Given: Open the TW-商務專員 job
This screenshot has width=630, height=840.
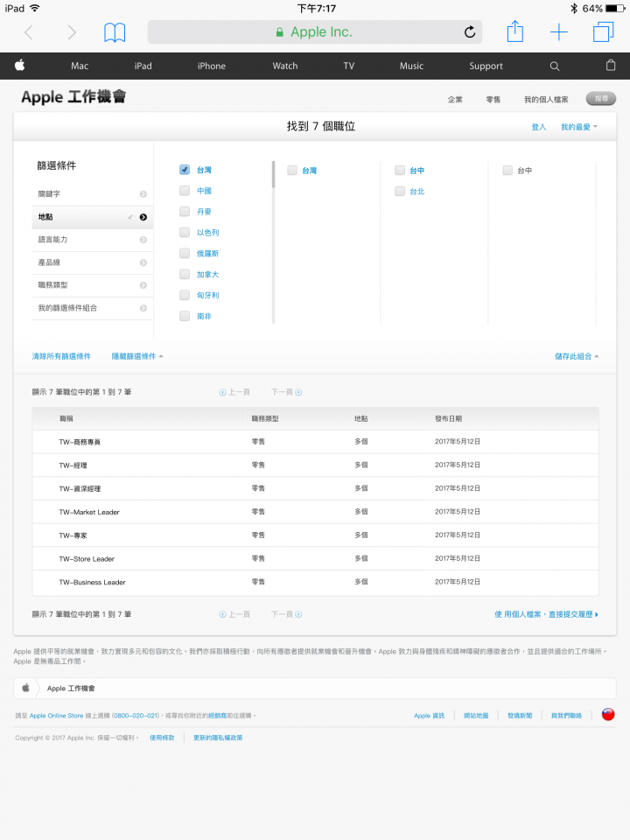Looking at the screenshot, I should (x=80, y=442).
